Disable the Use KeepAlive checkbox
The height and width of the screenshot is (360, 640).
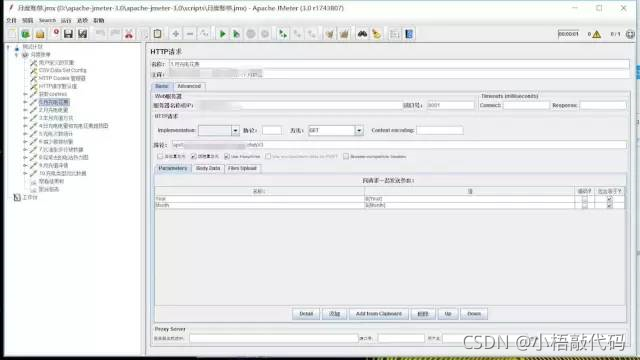point(227,156)
